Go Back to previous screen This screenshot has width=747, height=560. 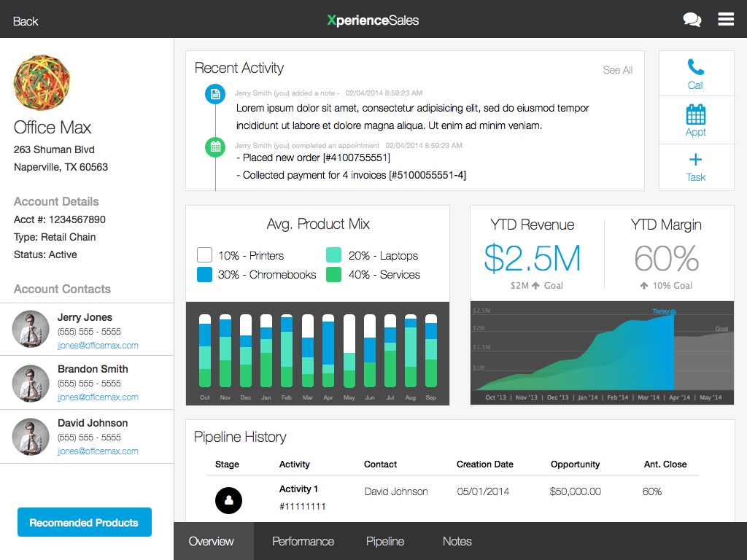click(26, 21)
